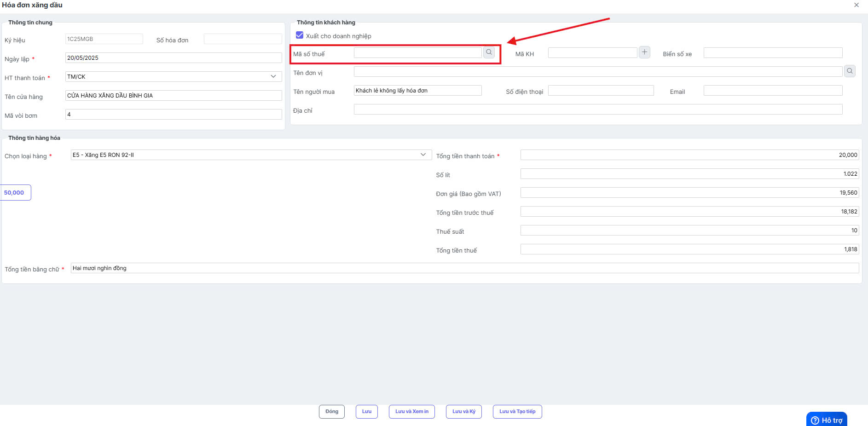Screen dimensions: 868x426
Task: Select the 50,000 quick amount button
Action: (x=14, y=193)
